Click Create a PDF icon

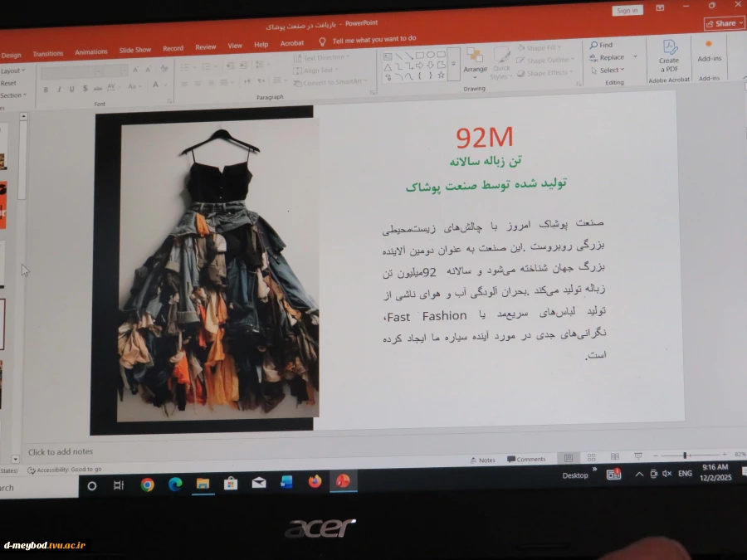pos(669,56)
